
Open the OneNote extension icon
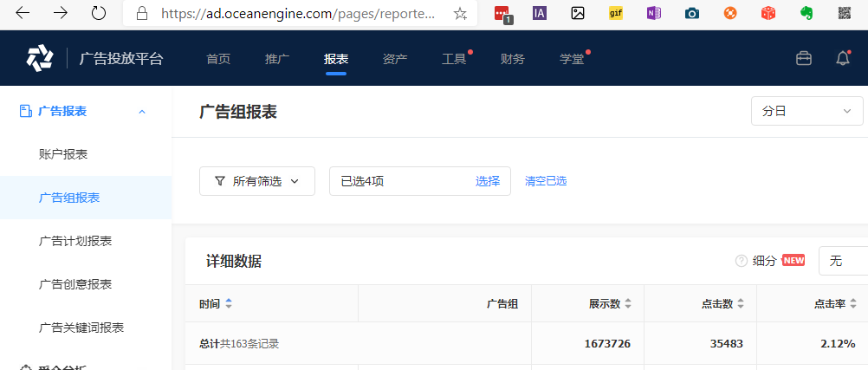tap(654, 13)
